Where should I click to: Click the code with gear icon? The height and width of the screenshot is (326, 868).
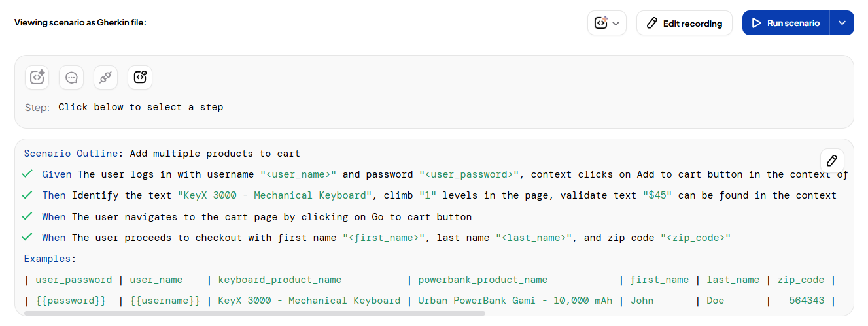click(x=140, y=78)
